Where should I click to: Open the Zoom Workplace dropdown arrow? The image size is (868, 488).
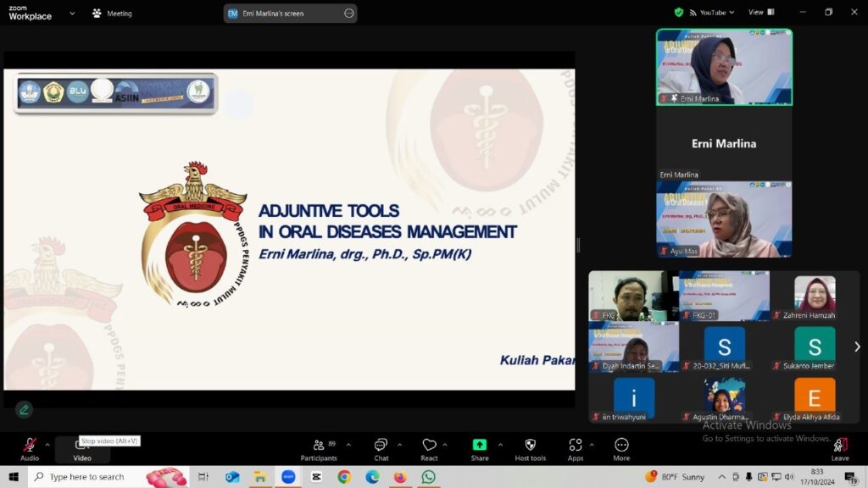(72, 14)
